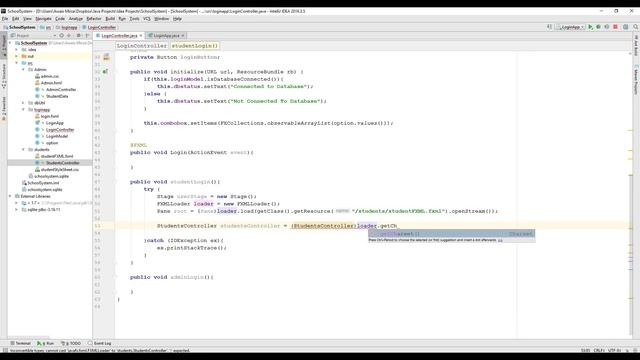Open the Refactor menu
The height and width of the screenshot is (360, 640).
tap(94, 19)
